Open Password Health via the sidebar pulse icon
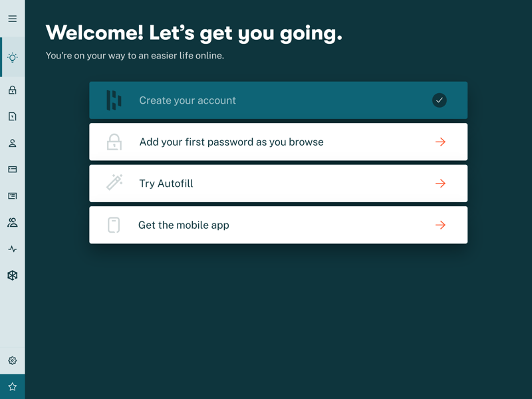 pyautogui.click(x=13, y=249)
